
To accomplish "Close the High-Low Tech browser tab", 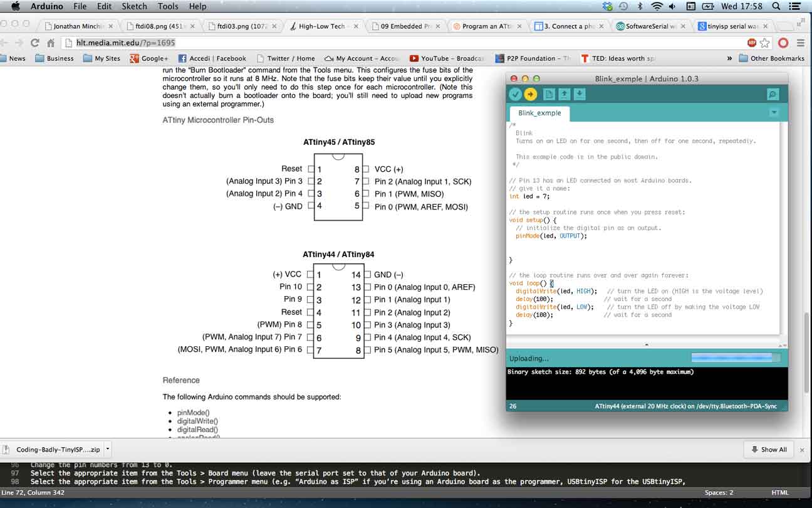I will pos(356,26).
